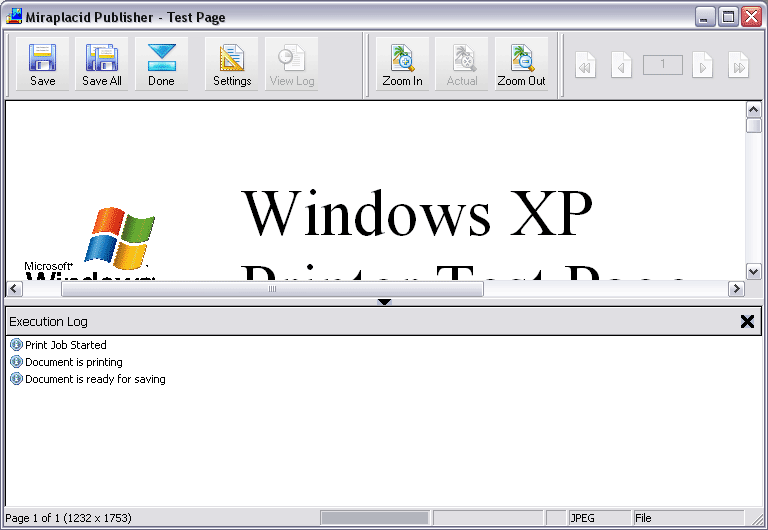
Task: Click the vertical scrollbar up arrow
Action: [x=753, y=109]
